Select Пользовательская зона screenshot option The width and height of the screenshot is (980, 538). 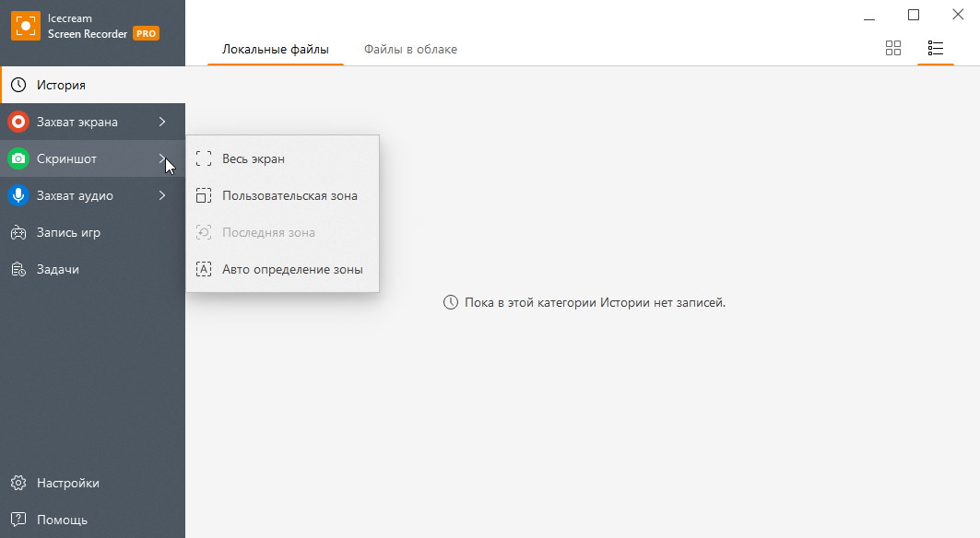282,195
